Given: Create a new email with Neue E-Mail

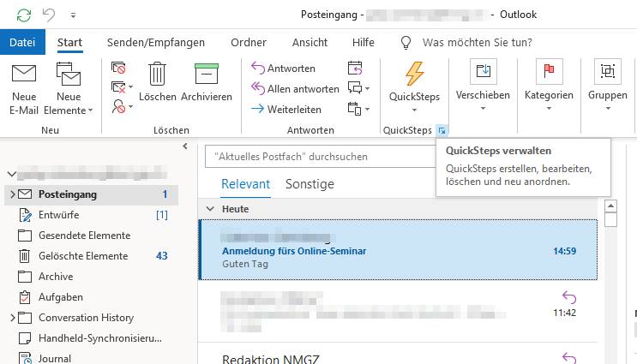Looking at the screenshot, I should tap(24, 89).
